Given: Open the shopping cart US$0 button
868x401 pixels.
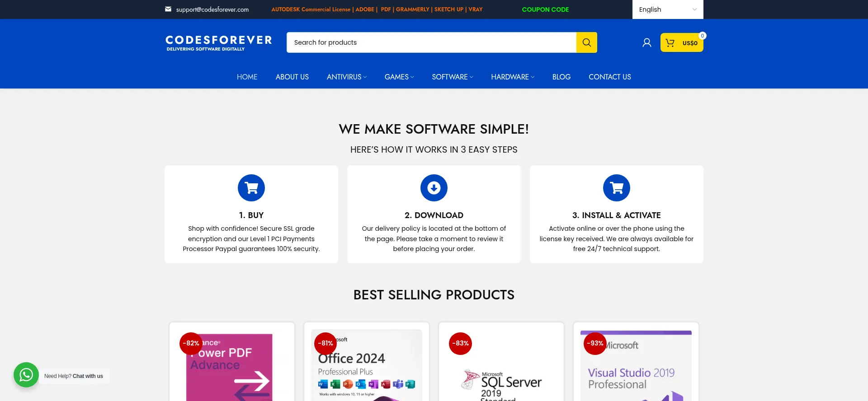Looking at the screenshot, I should 682,43.
